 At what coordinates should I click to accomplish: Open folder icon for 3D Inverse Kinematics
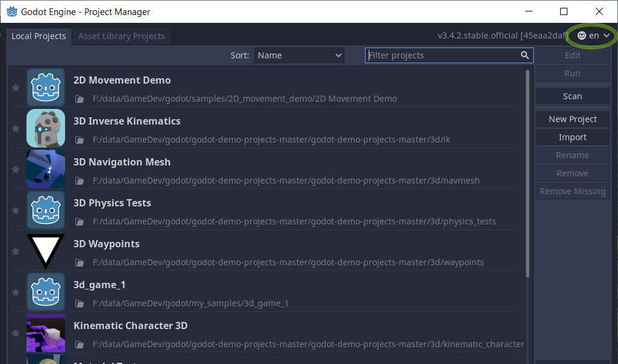pos(80,140)
